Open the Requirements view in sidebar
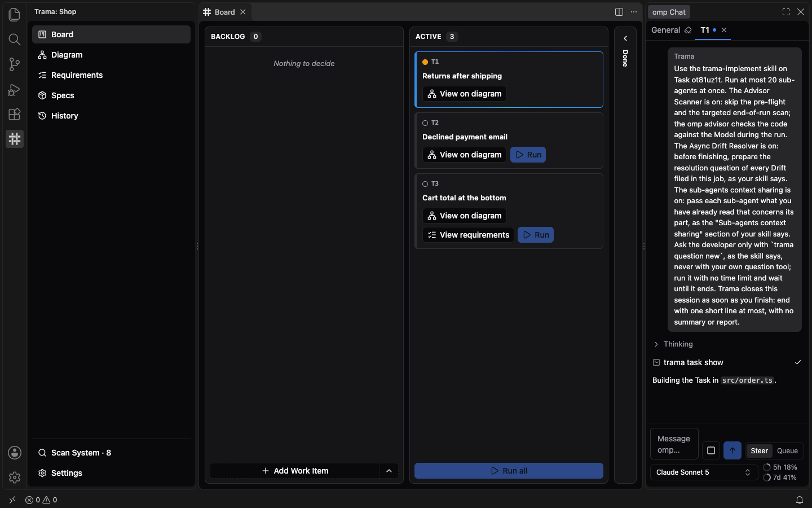The image size is (812, 508). click(111, 75)
